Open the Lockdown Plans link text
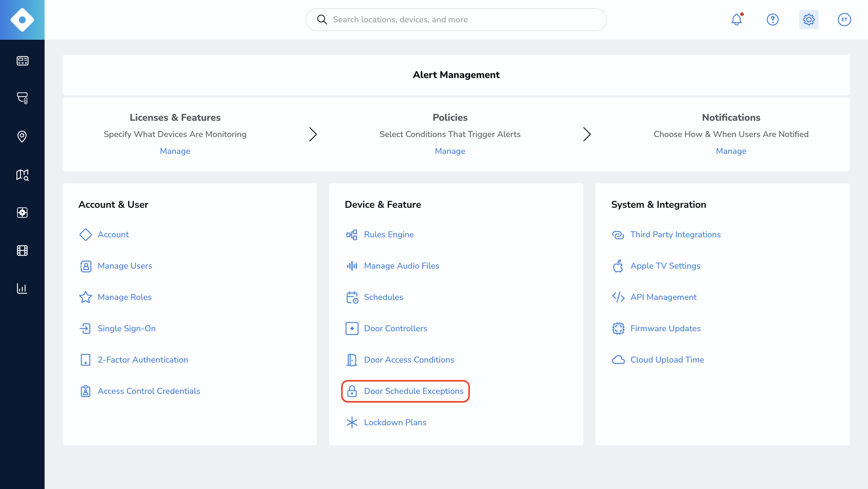 [x=395, y=422]
